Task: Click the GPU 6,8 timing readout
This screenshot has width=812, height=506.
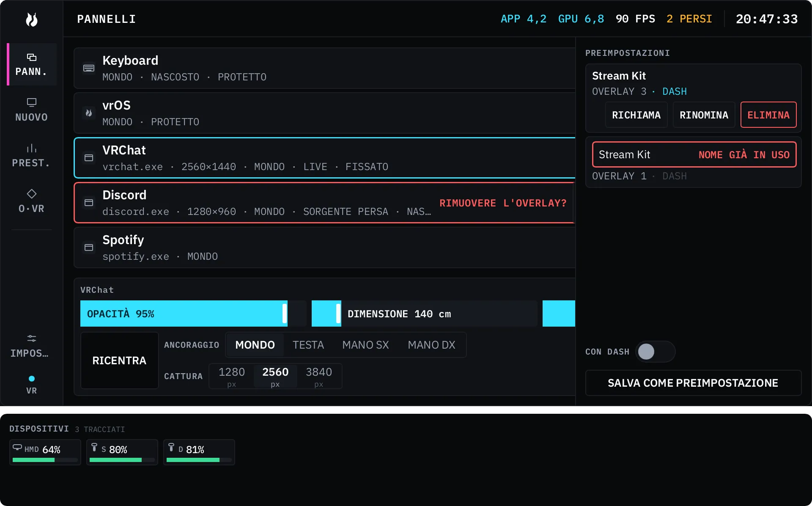Action: click(x=581, y=19)
